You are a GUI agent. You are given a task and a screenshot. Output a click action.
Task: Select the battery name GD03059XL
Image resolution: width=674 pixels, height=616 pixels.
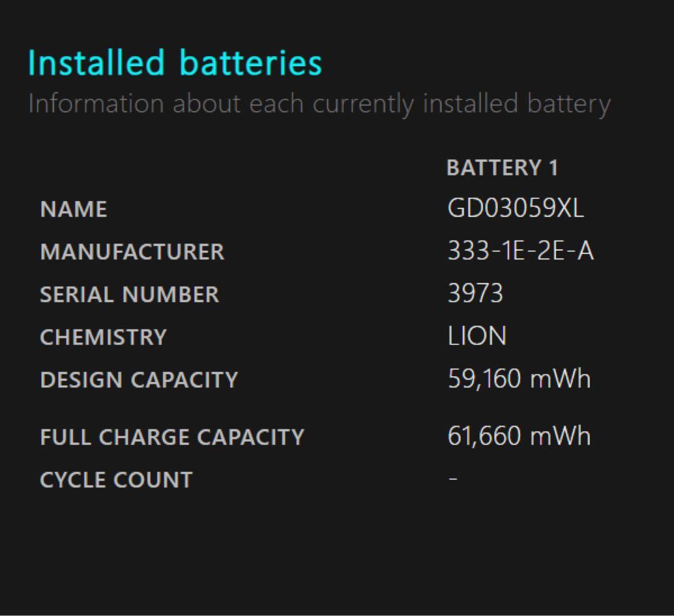(515, 208)
